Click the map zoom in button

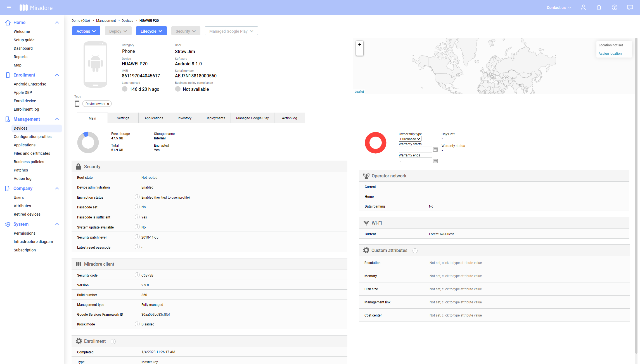click(x=360, y=44)
